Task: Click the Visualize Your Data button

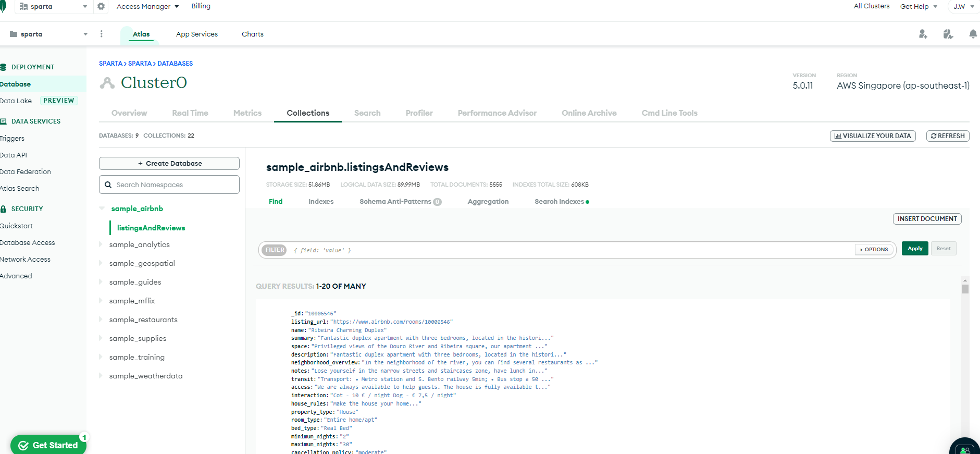Action: click(x=873, y=136)
